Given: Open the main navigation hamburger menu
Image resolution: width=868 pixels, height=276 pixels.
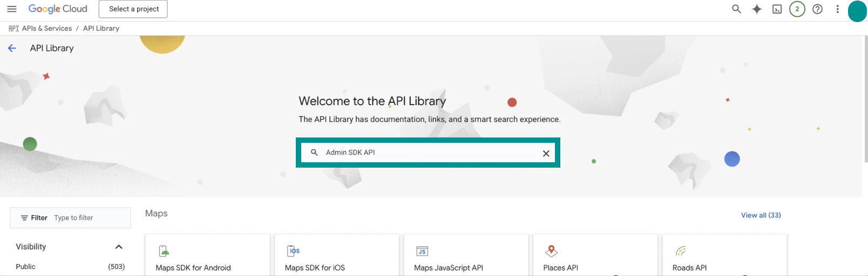Looking at the screenshot, I should click(12, 9).
